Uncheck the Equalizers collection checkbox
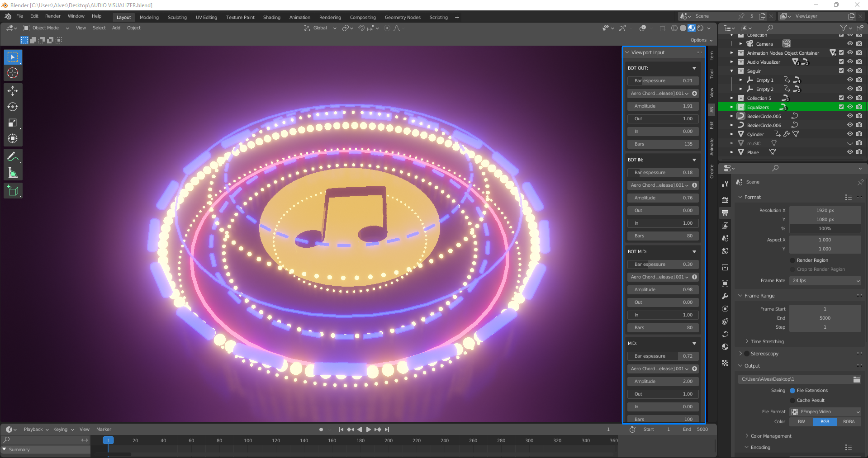 tap(841, 107)
